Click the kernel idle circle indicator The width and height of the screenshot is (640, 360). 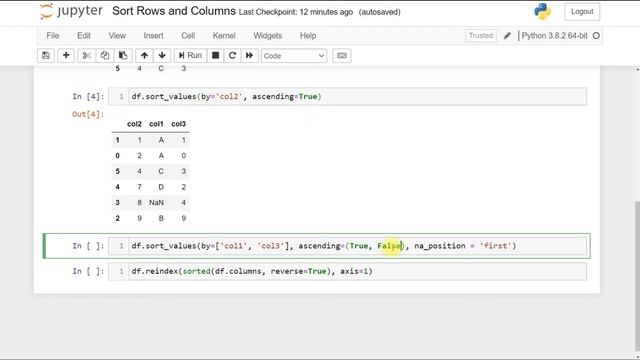tap(596, 36)
